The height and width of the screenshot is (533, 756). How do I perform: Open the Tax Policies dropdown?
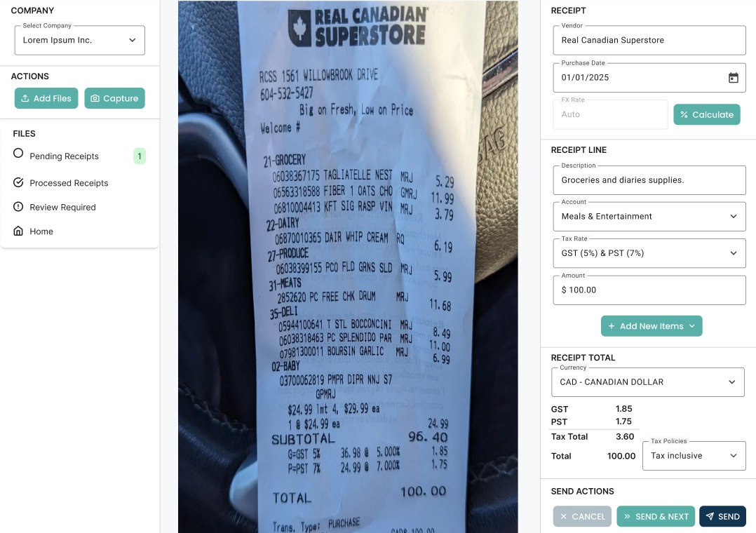click(x=694, y=456)
